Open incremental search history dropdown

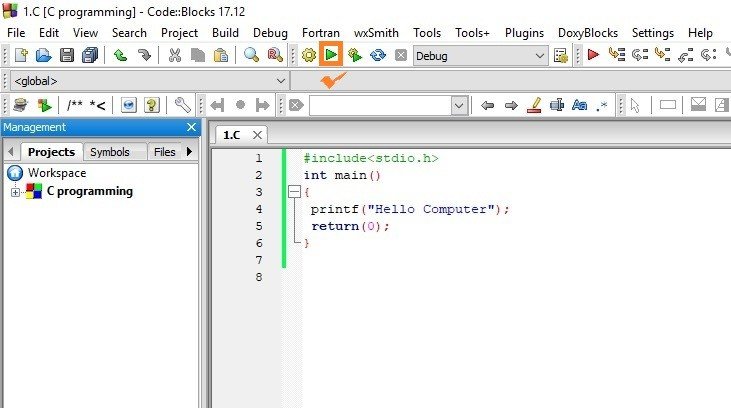[459, 105]
